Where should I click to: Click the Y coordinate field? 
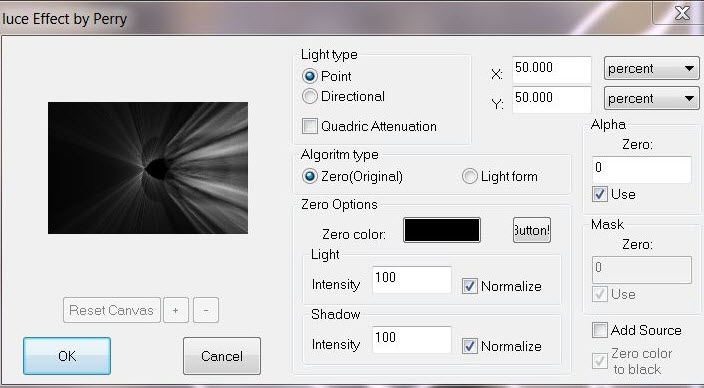point(552,99)
